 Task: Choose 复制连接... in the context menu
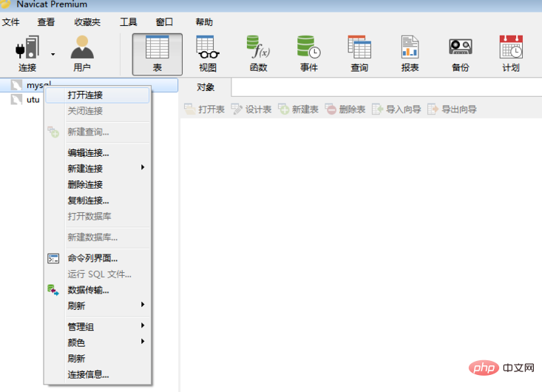pyautogui.click(x=98, y=200)
